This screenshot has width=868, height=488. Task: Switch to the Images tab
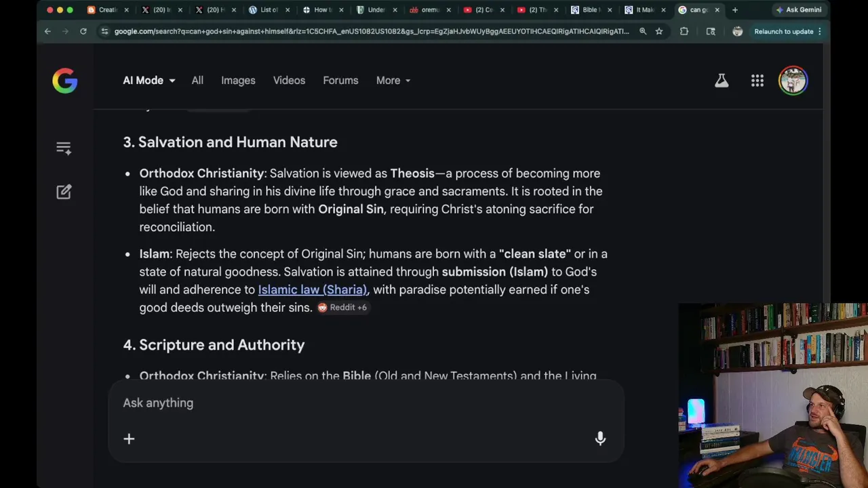[238, 81]
